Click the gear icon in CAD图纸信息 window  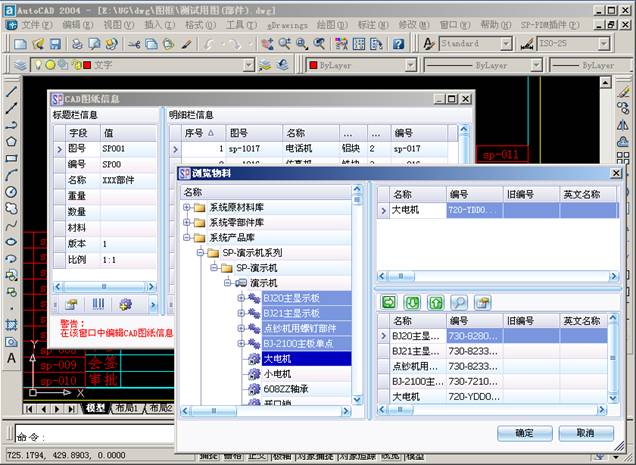[126, 304]
